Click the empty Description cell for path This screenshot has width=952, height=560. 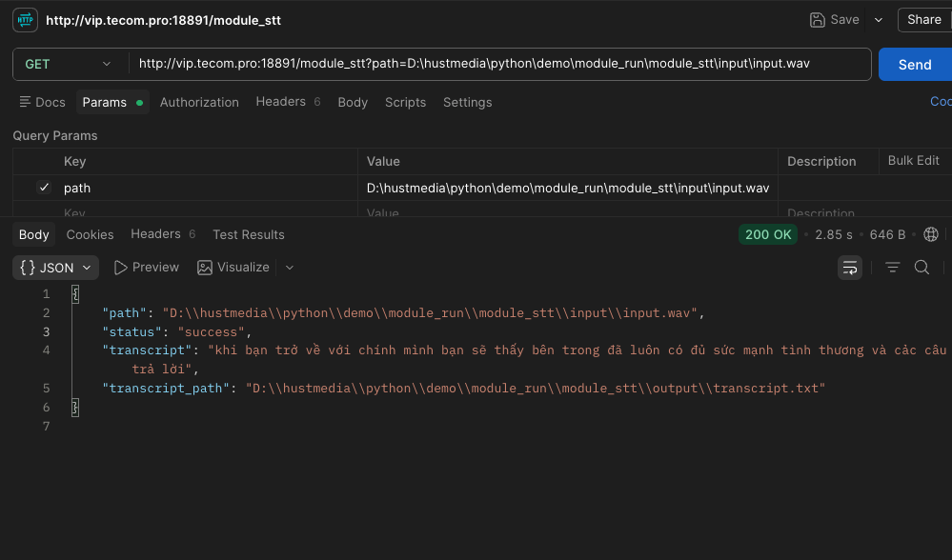point(864,188)
